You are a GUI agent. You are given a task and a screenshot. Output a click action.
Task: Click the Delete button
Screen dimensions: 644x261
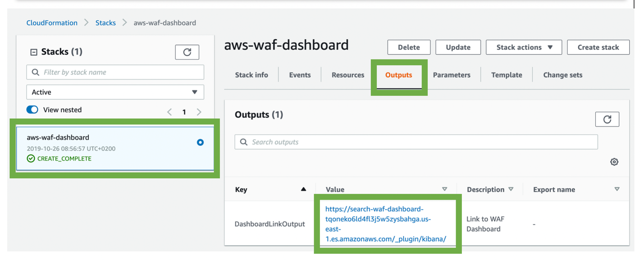[409, 47]
